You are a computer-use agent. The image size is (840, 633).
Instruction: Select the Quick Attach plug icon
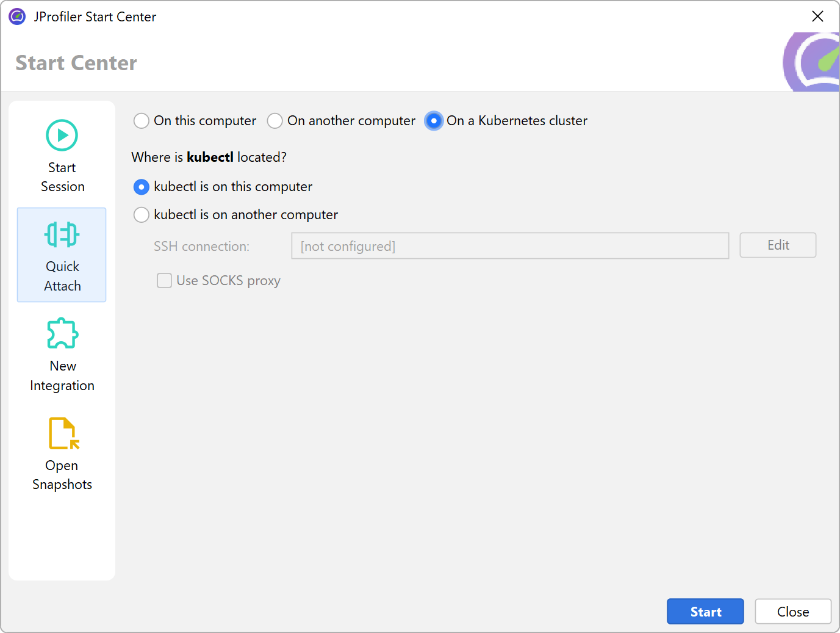point(62,234)
